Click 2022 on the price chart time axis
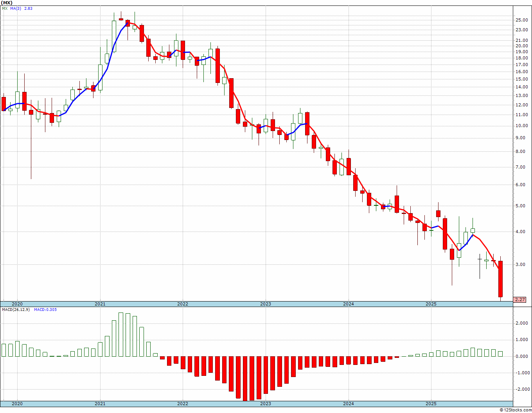Viewport: 532px width, 413px height. click(183, 304)
